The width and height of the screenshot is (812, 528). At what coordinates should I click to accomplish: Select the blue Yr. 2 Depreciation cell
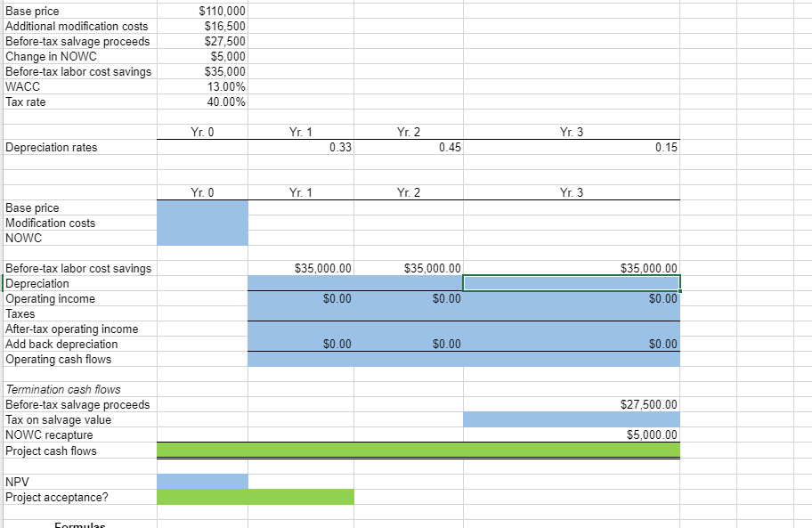pyautogui.click(x=409, y=283)
